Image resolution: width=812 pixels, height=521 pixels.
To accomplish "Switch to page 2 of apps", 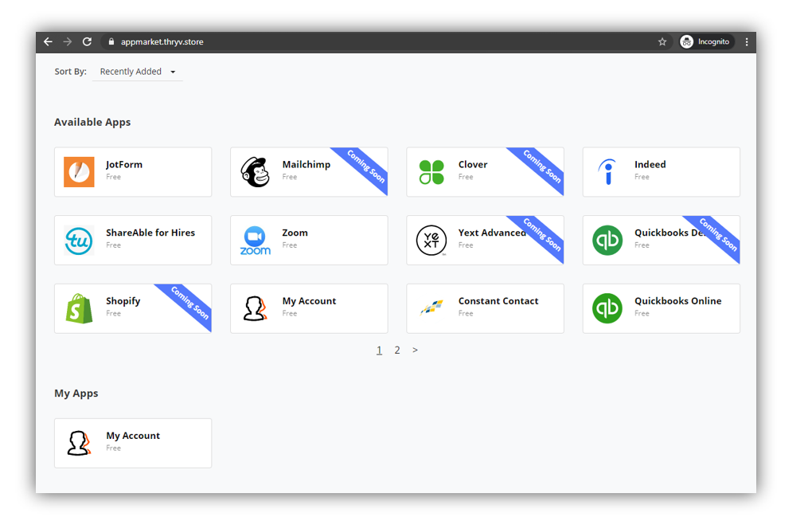I will coord(397,350).
